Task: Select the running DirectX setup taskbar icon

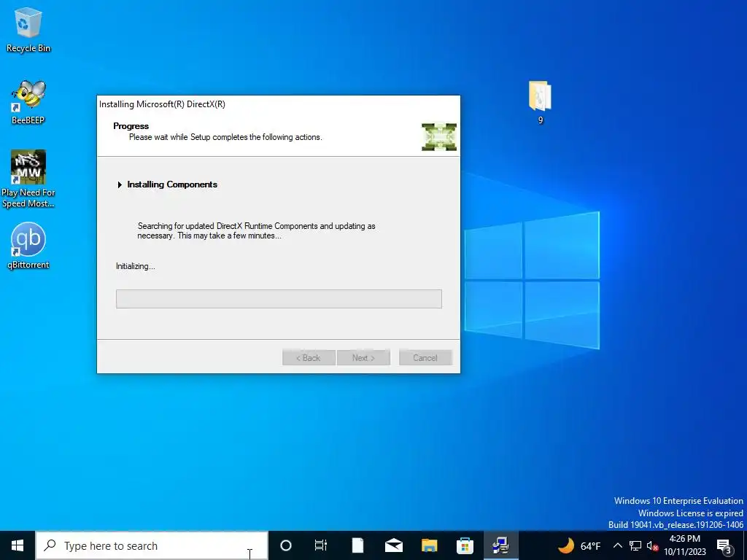Action: tap(501, 545)
